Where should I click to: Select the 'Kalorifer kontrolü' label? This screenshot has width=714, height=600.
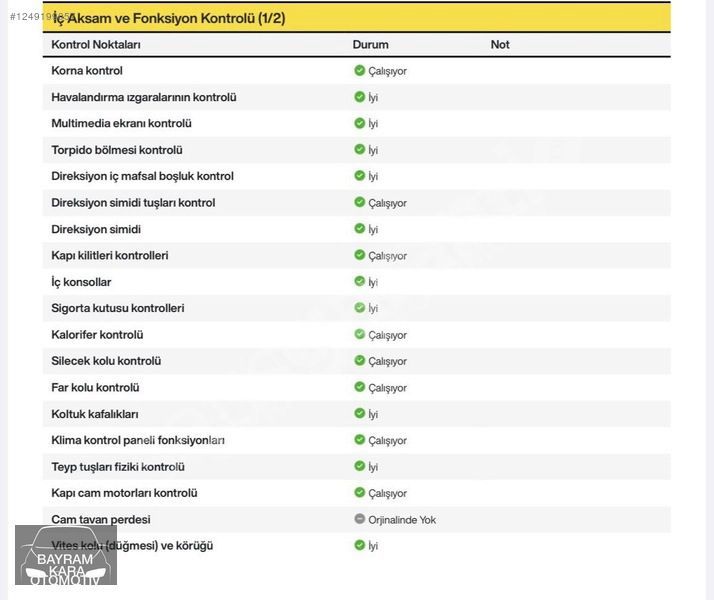(x=97, y=335)
